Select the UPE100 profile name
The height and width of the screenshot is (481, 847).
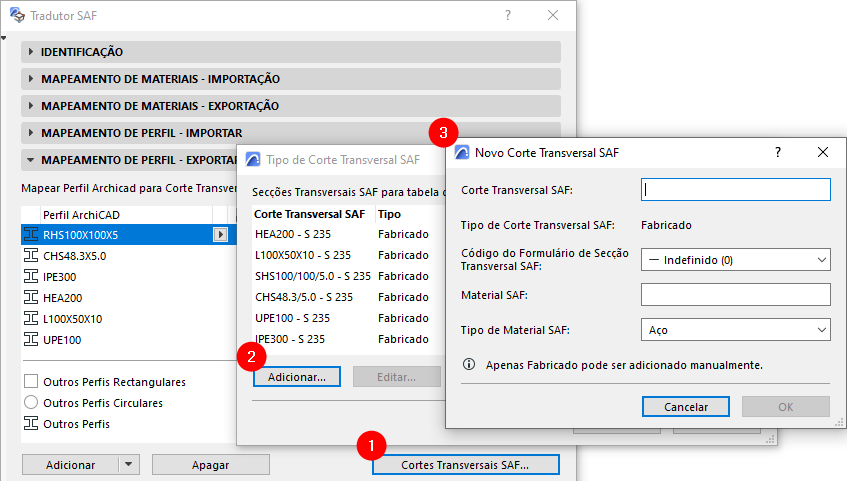click(x=62, y=340)
